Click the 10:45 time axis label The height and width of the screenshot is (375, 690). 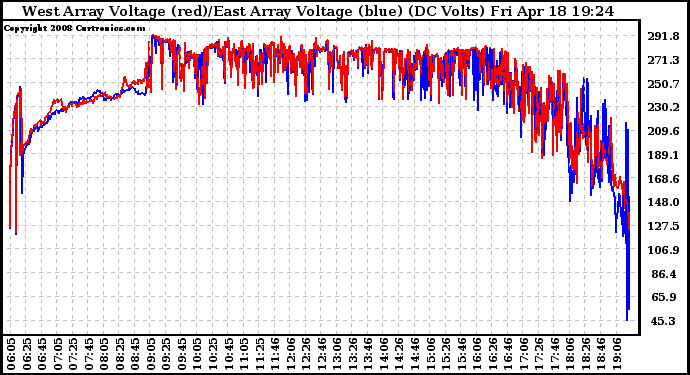tap(228, 354)
